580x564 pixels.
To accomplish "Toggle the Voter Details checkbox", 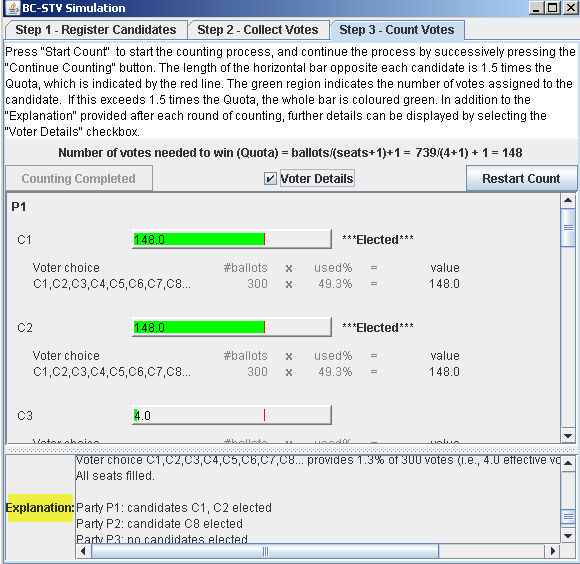I will [270, 179].
